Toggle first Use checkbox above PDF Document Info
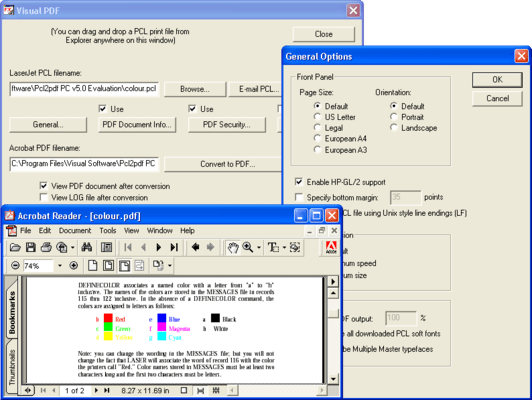532x400 pixels. point(102,109)
